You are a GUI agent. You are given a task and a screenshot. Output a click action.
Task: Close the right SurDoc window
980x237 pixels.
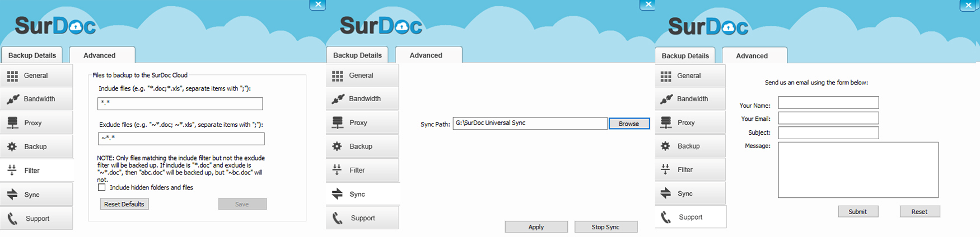tap(968, 5)
